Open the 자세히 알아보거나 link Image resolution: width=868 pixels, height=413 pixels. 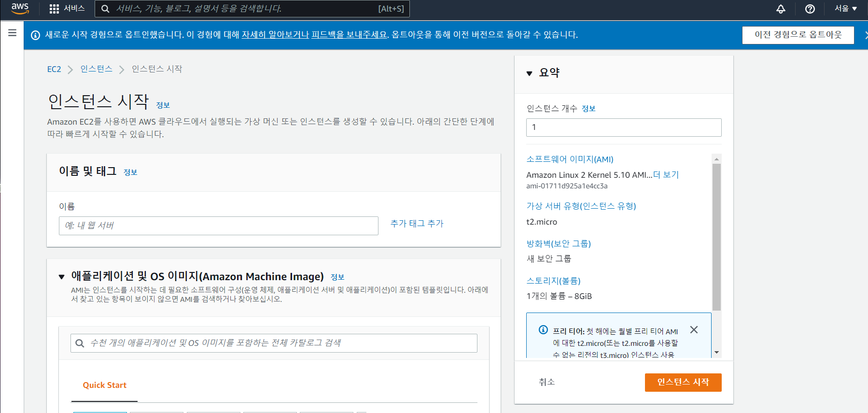275,35
